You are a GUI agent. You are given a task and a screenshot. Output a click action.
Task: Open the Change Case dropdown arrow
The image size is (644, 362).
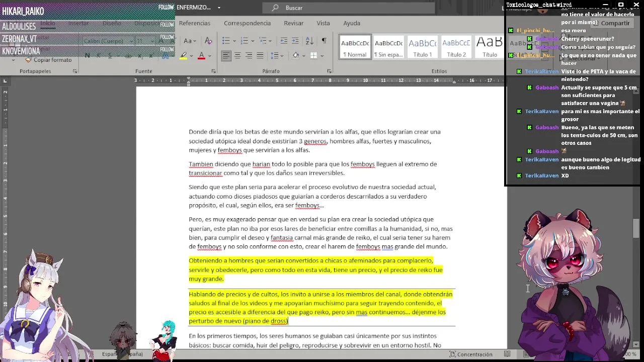tap(195, 41)
